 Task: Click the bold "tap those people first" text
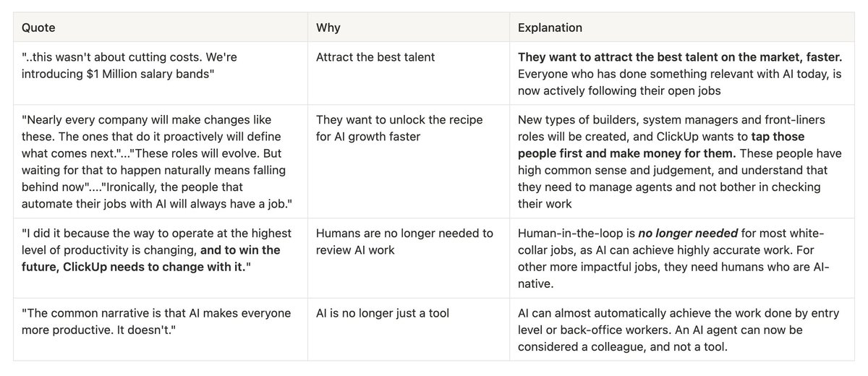point(661,145)
